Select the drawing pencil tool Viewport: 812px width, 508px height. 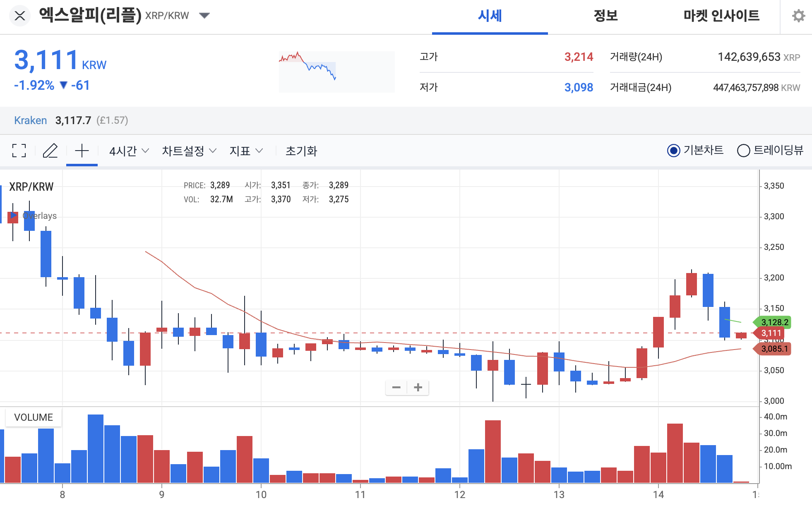[50, 151]
